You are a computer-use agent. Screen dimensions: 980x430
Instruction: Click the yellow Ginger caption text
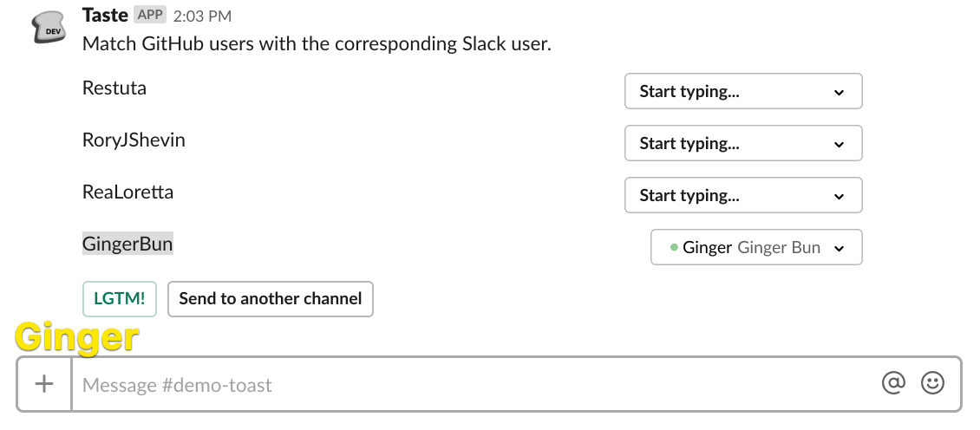coord(77,337)
